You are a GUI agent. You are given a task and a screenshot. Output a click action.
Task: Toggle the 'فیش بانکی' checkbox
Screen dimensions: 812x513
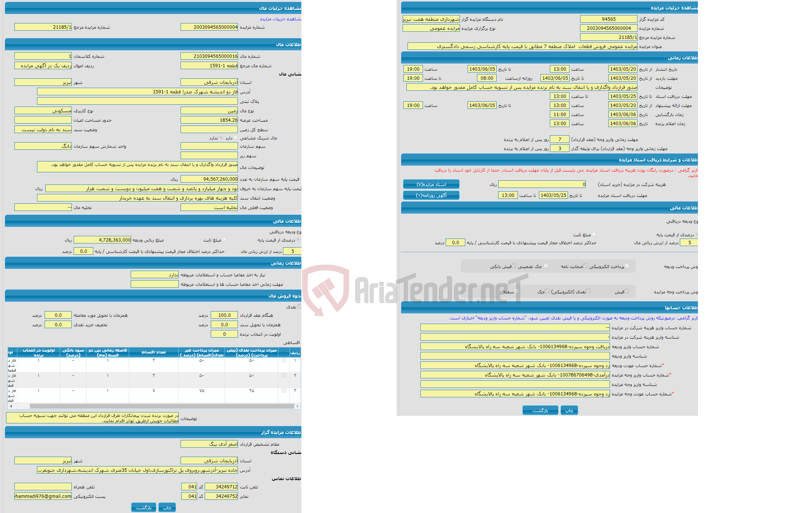point(514,266)
